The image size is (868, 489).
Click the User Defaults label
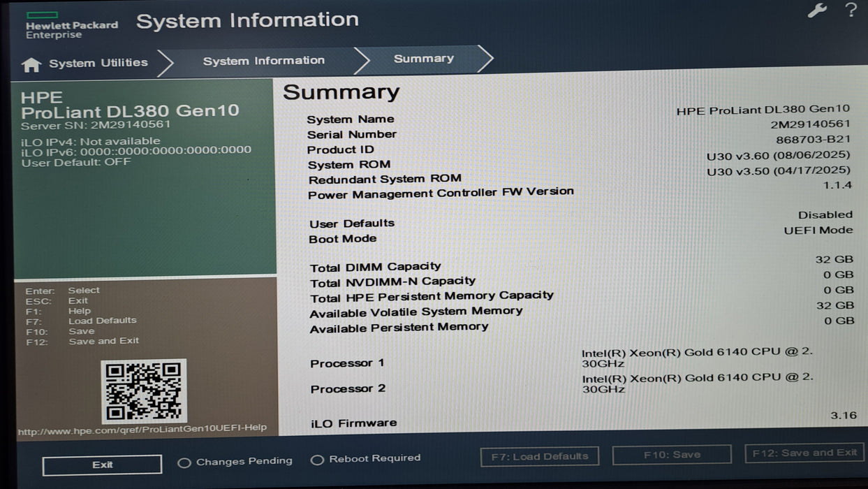(352, 224)
